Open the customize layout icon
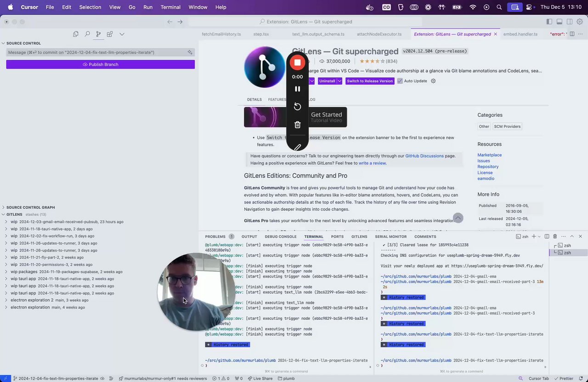 pos(580,22)
